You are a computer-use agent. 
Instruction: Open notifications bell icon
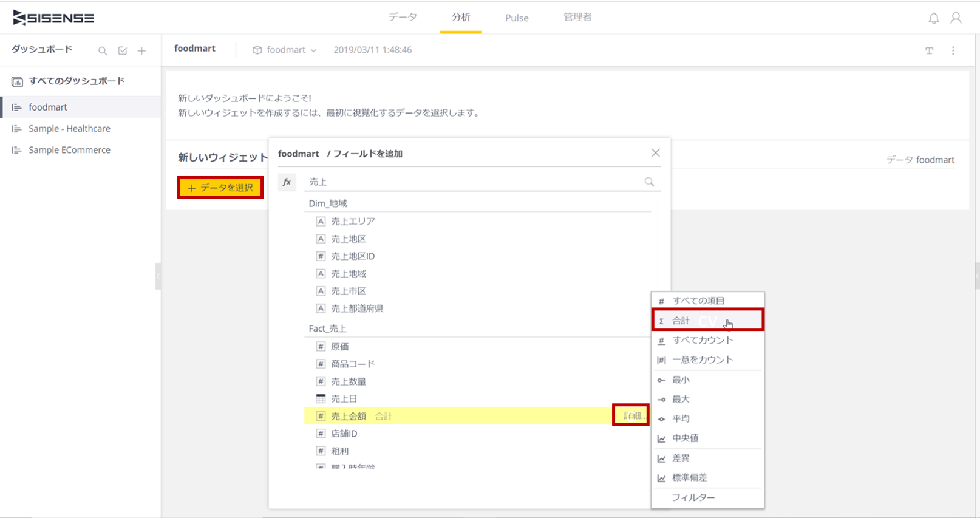click(x=934, y=18)
